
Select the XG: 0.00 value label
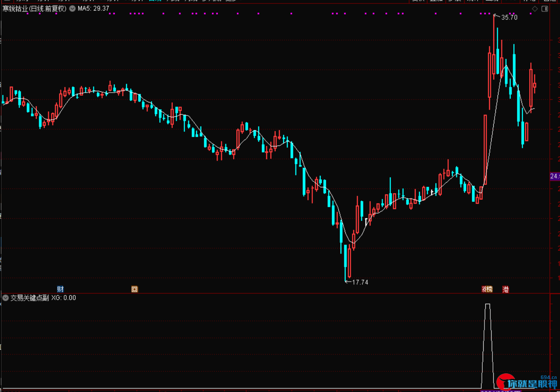pyautogui.click(x=64, y=298)
